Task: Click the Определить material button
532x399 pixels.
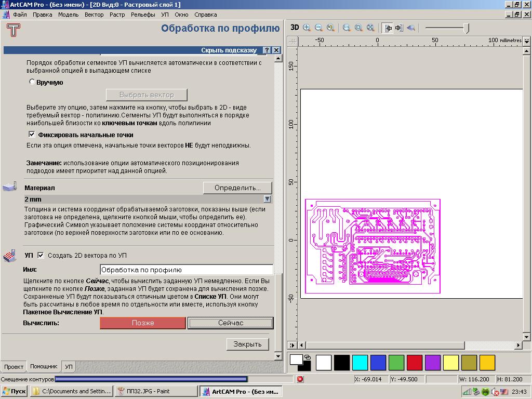Action: click(x=238, y=188)
